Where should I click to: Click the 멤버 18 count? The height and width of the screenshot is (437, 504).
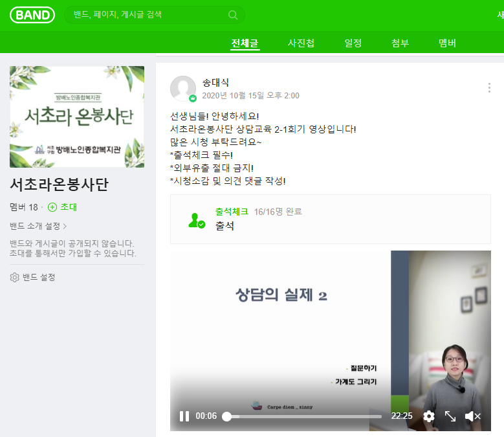pos(24,207)
